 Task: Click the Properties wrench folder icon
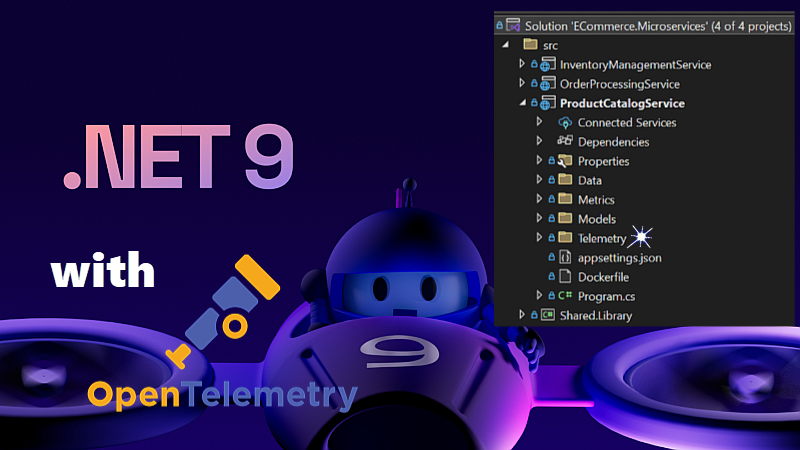point(564,161)
